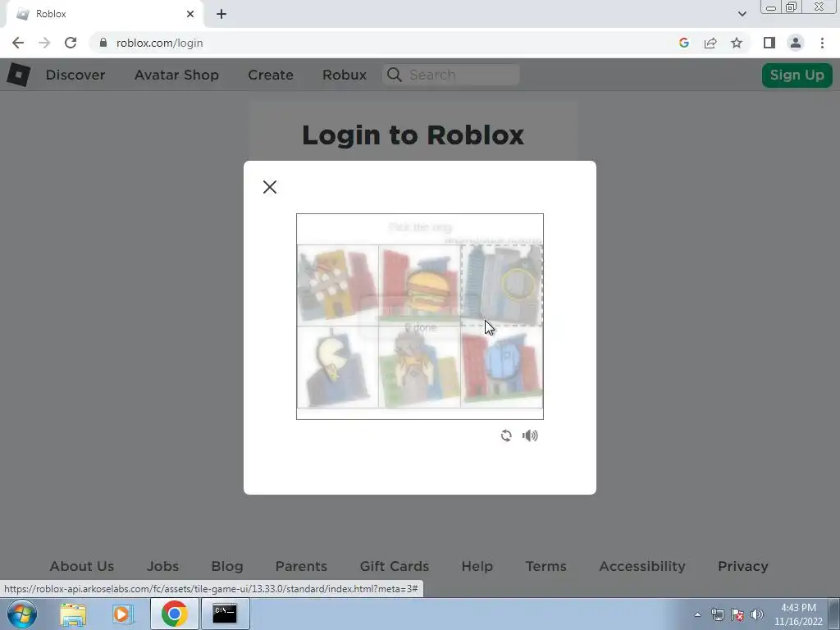Expand the tab search dropdown arrow
Viewport: 840px width, 630px height.
point(742,14)
